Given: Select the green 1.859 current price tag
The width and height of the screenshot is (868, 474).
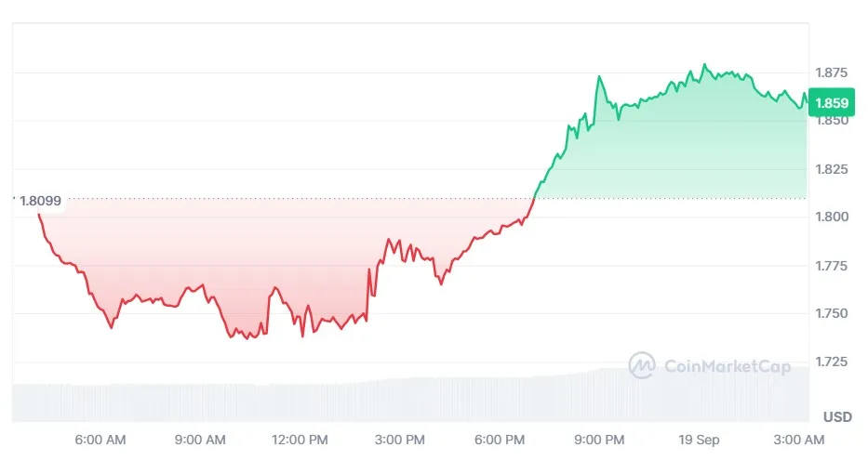Looking at the screenshot, I should (829, 103).
